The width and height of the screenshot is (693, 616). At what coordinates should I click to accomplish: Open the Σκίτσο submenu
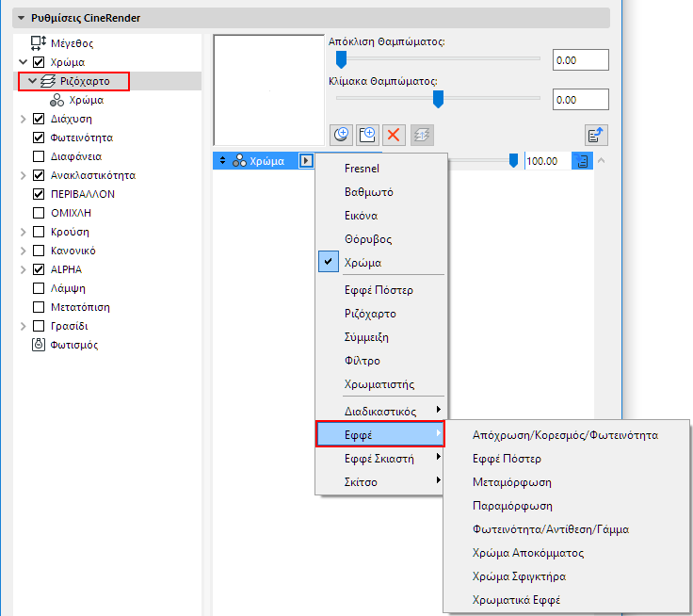pos(381,482)
